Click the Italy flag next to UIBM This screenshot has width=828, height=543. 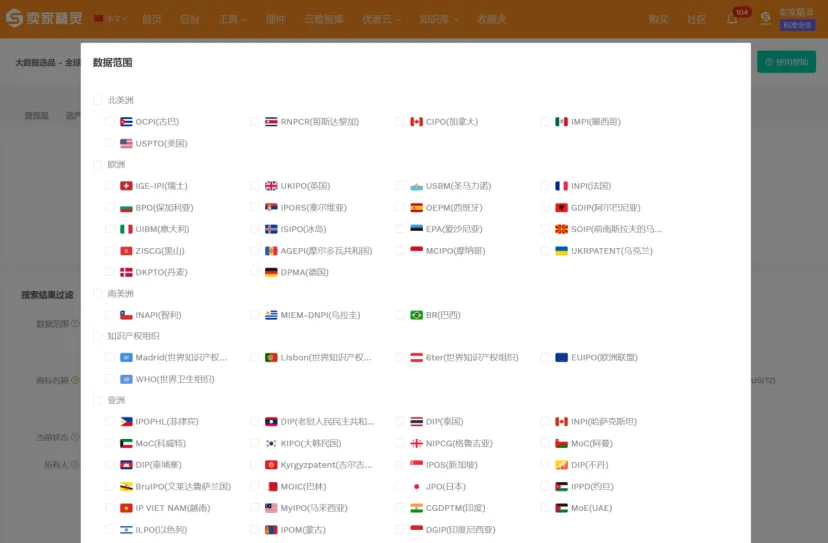pos(126,229)
